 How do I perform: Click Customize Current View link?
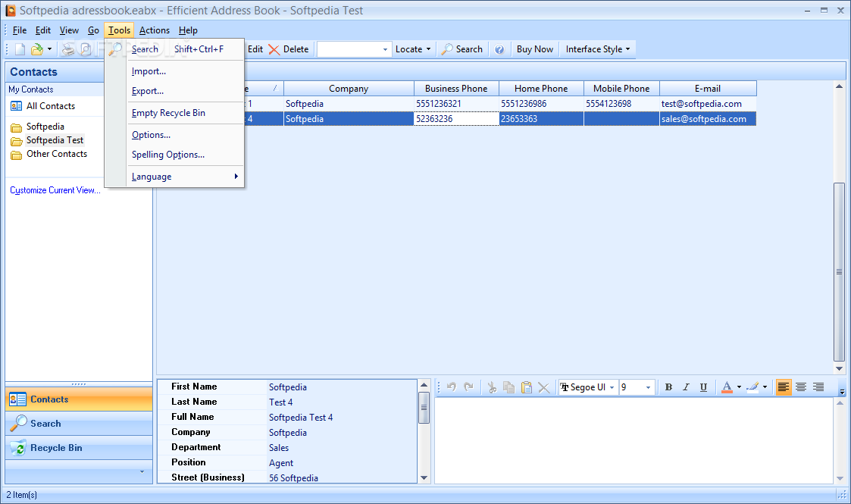point(55,190)
